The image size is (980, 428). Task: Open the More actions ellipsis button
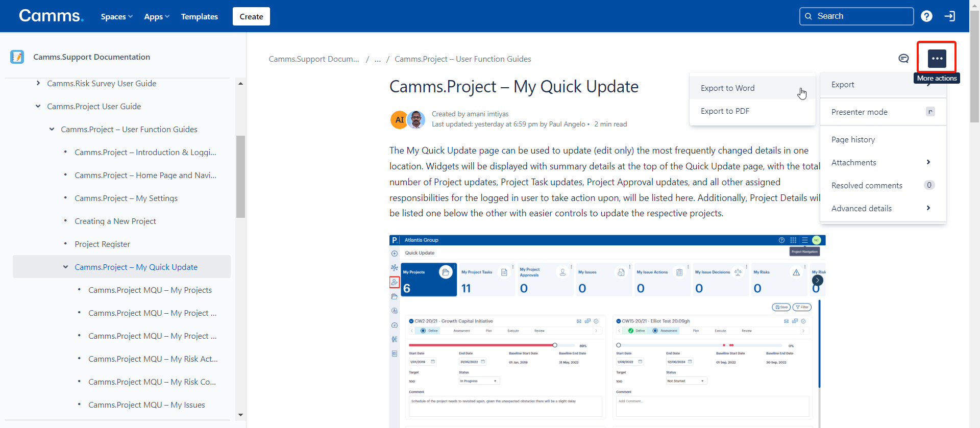point(937,58)
